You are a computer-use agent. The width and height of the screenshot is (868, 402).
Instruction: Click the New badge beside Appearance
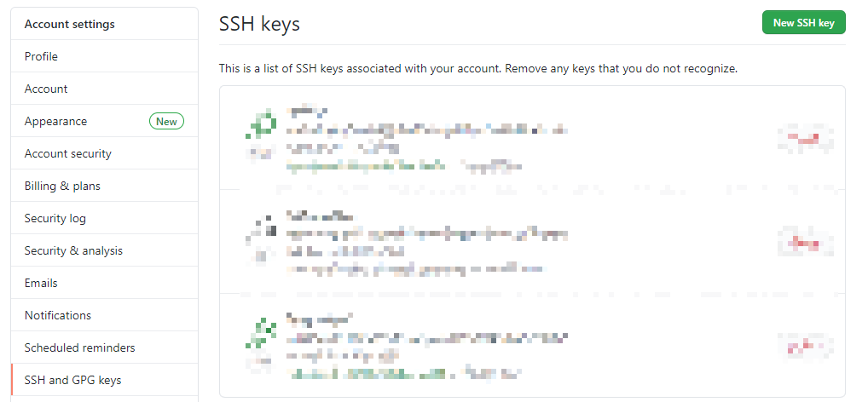coord(166,121)
